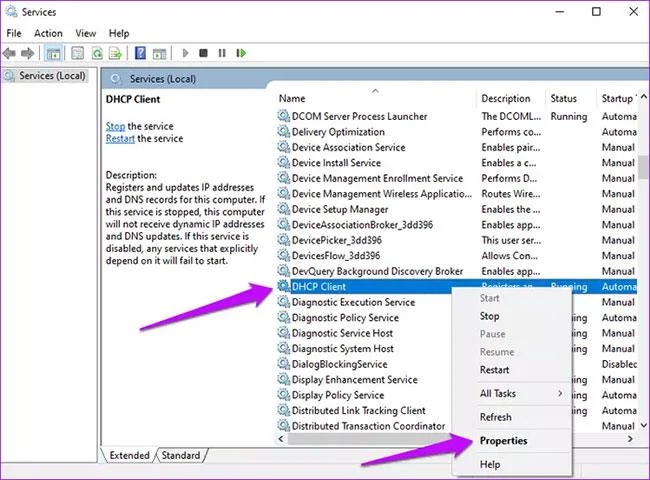Image resolution: width=650 pixels, height=480 pixels.
Task: Click the Stop Service square icon
Action: pyautogui.click(x=204, y=53)
